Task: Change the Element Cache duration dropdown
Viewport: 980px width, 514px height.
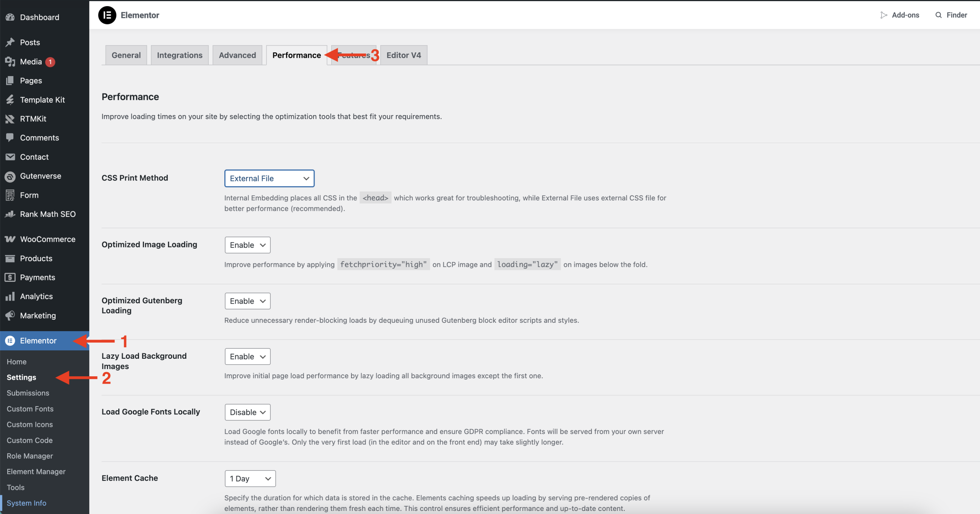Action: [x=250, y=478]
